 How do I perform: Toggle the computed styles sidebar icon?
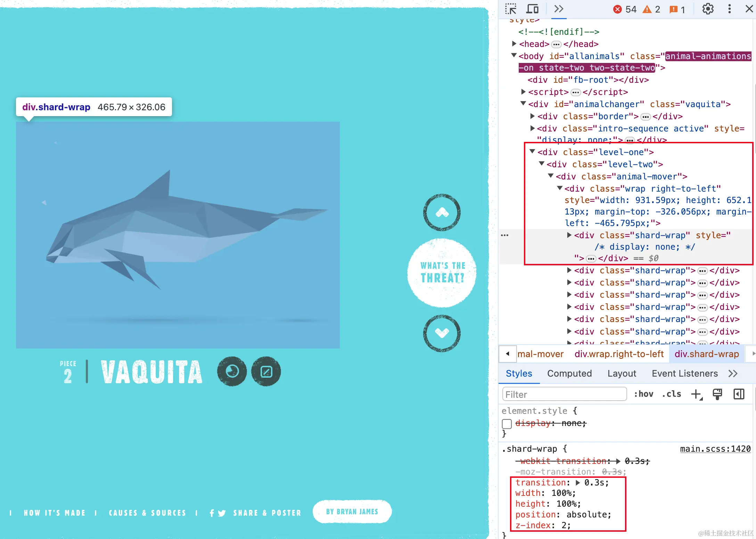click(739, 394)
